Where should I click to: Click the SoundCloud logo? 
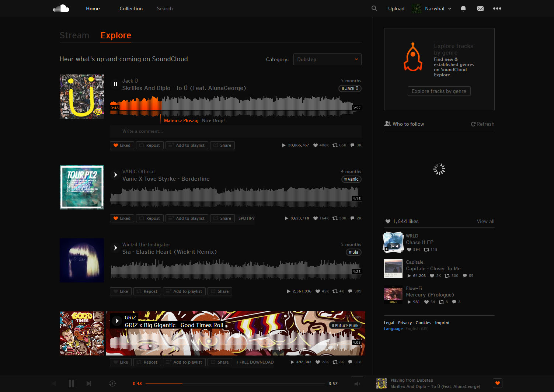(61, 8)
